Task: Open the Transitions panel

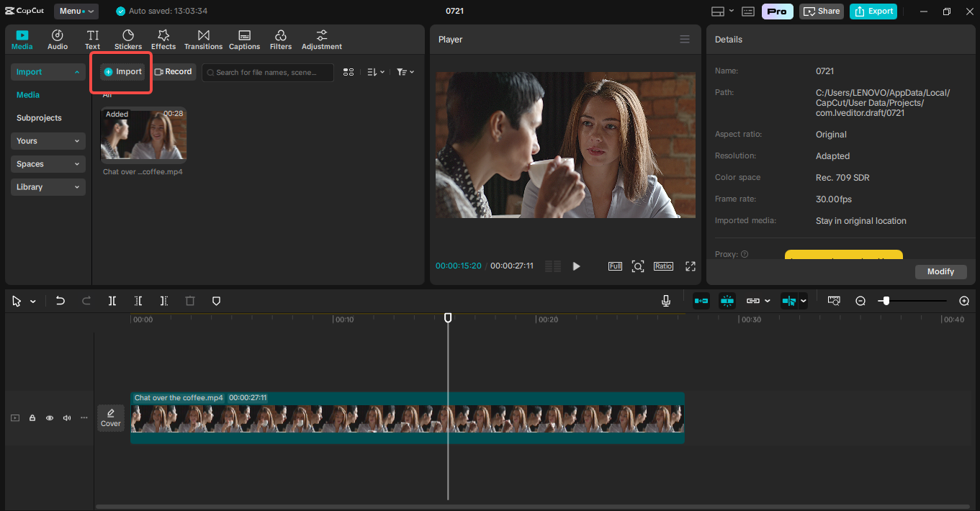Action: tap(203, 39)
